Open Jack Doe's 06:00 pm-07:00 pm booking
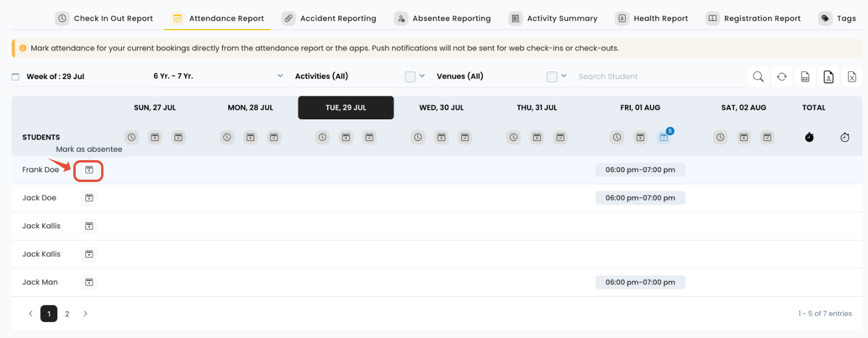Image resolution: width=868 pixels, height=338 pixels. tap(640, 198)
